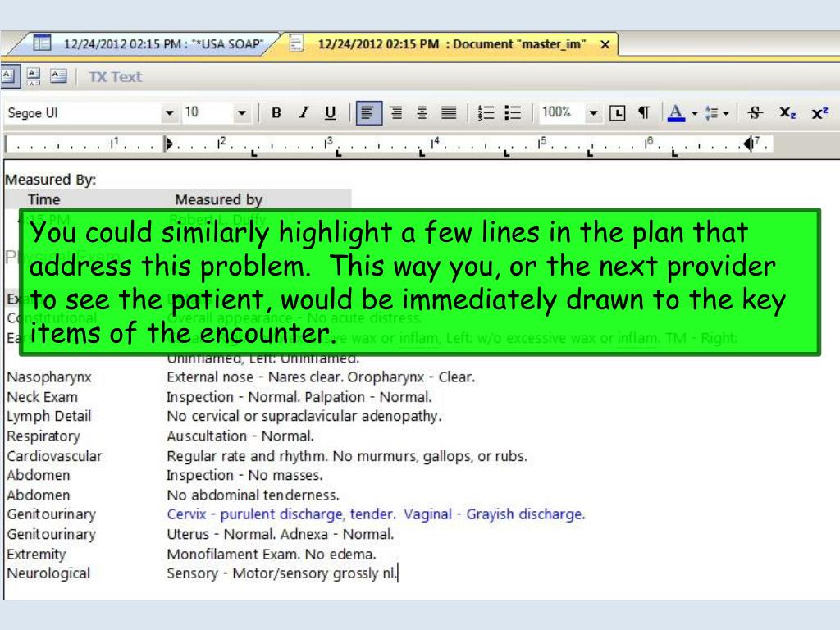Open line spacing dropdown arrow
Viewport: 840px width, 630px height.
726,113
